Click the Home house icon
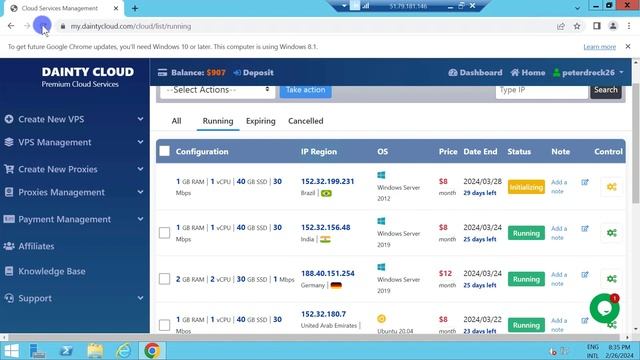 (515, 73)
